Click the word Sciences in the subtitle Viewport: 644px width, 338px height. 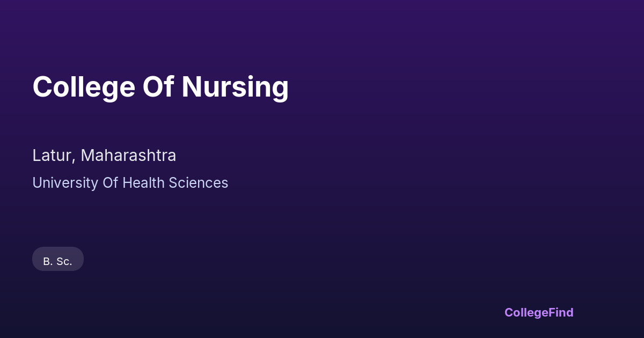(x=199, y=183)
